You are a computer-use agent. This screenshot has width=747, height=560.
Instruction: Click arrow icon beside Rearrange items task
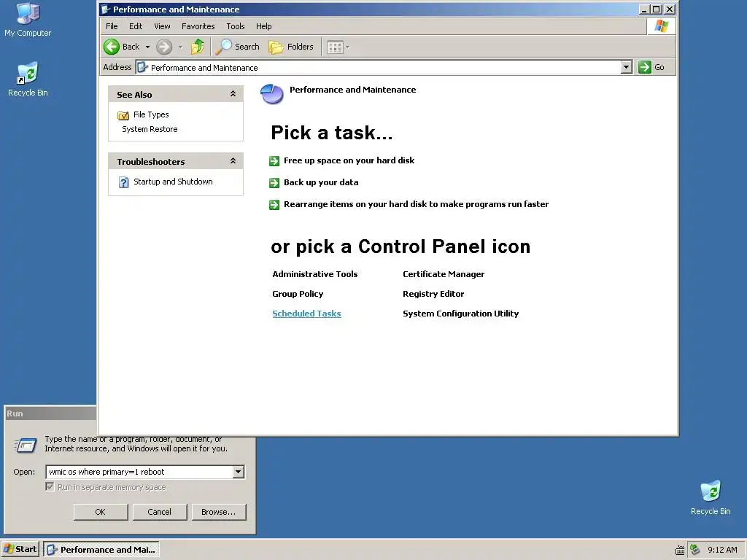274,205
